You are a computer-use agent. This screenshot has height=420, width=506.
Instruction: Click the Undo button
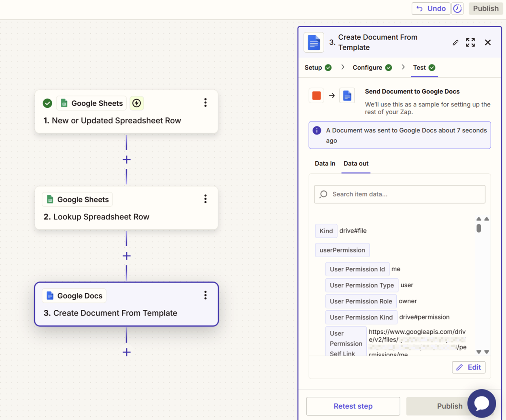pyautogui.click(x=431, y=9)
